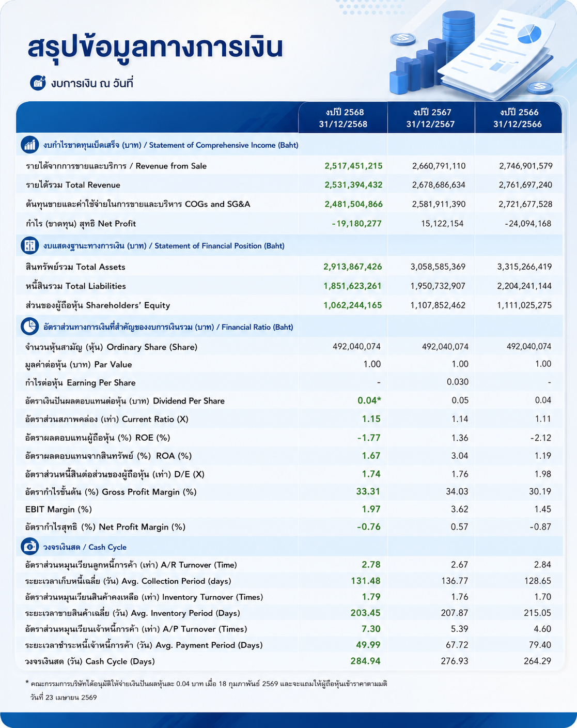Click the EBIT Margin (%) row label

pyautogui.click(x=58, y=509)
